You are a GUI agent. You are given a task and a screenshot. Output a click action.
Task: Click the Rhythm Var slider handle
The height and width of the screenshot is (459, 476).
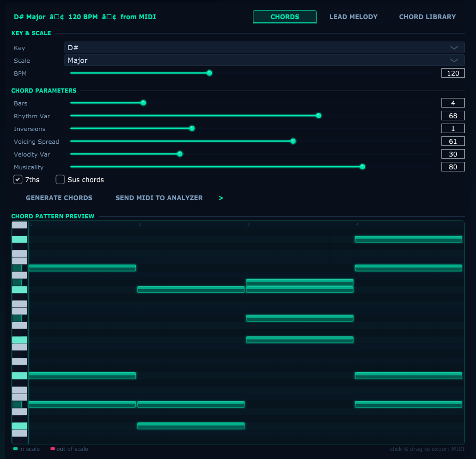(318, 116)
